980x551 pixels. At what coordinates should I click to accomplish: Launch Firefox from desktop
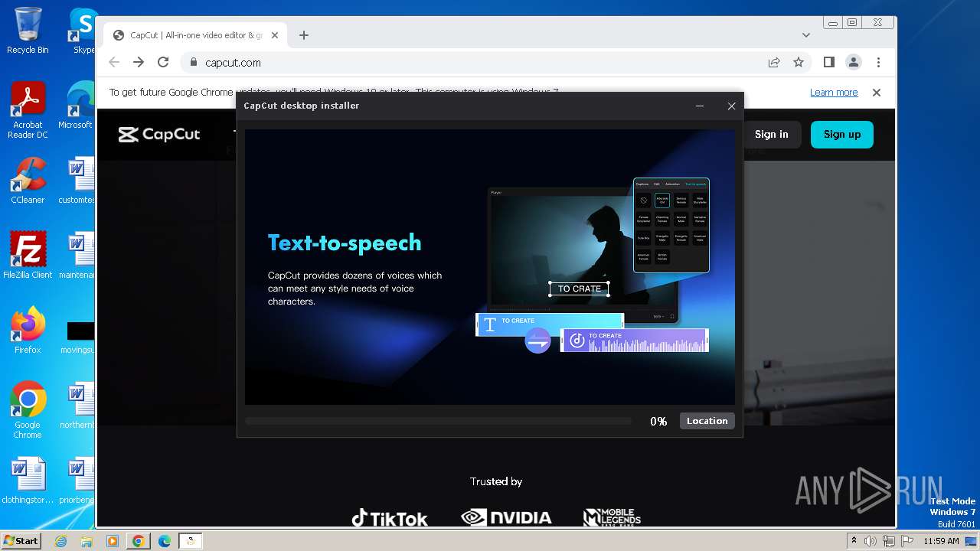[x=28, y=331]
